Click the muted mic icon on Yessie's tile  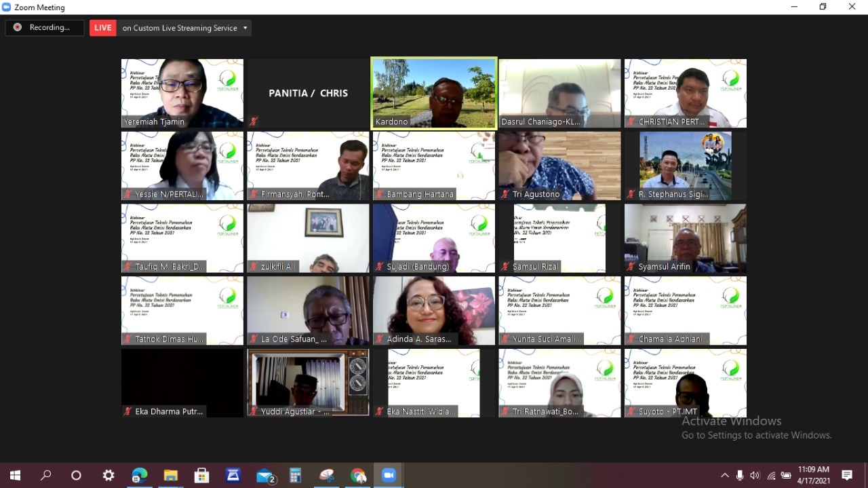(127, 195)
